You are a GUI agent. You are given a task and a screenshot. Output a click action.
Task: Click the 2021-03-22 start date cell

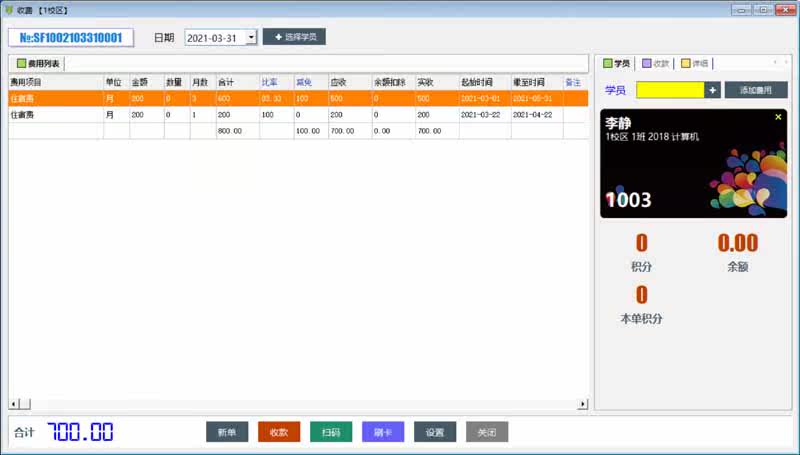[485, 115]
